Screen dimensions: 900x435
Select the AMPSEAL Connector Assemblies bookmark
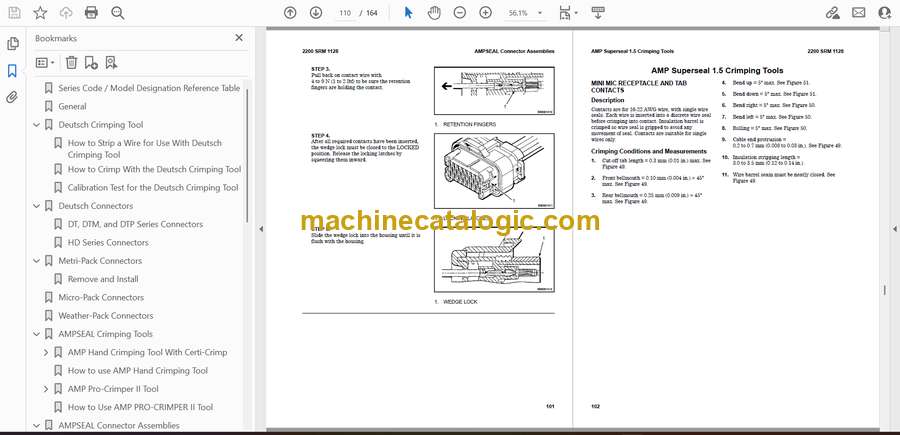click(x=119, y=425)
